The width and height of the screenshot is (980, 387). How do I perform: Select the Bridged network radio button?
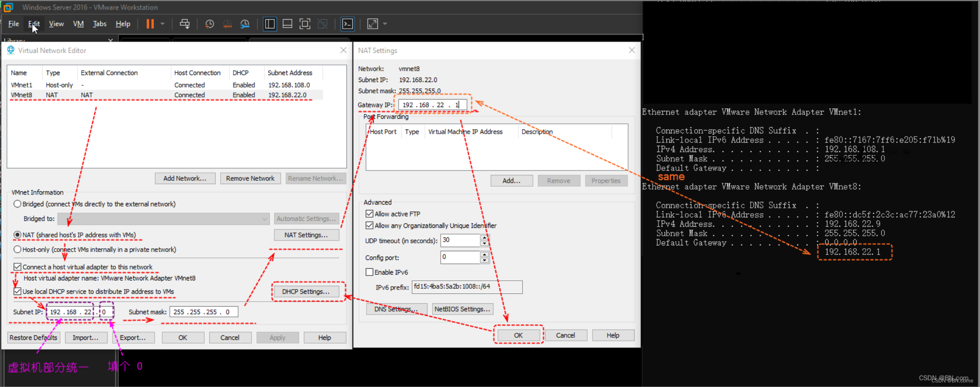18,204
